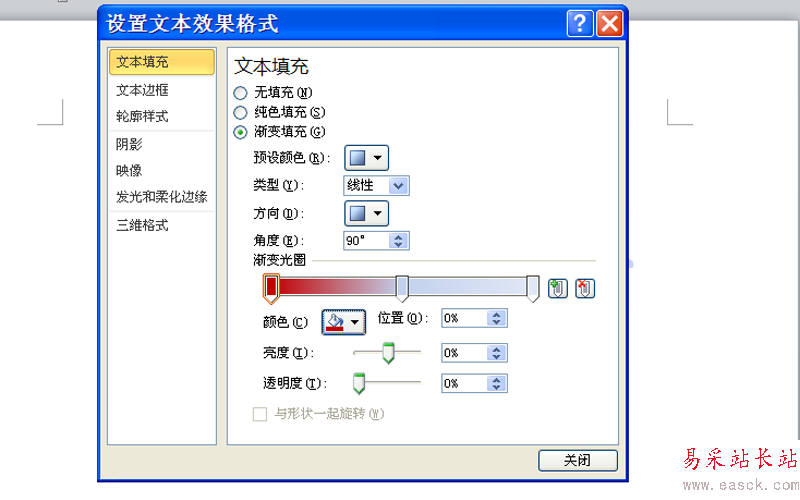Select the 纯色填充 radio button
Image resolution: width=800 pixels, height=500 pixels.
240,112
